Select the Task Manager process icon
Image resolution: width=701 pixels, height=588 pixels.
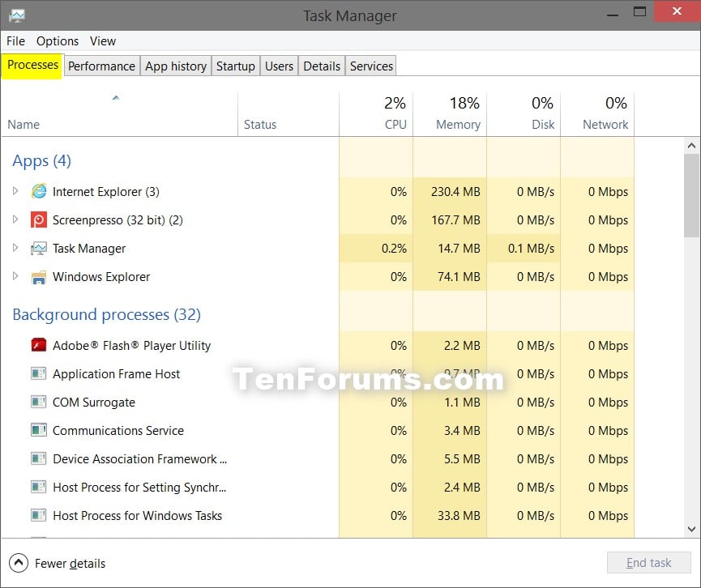(39, 248)
